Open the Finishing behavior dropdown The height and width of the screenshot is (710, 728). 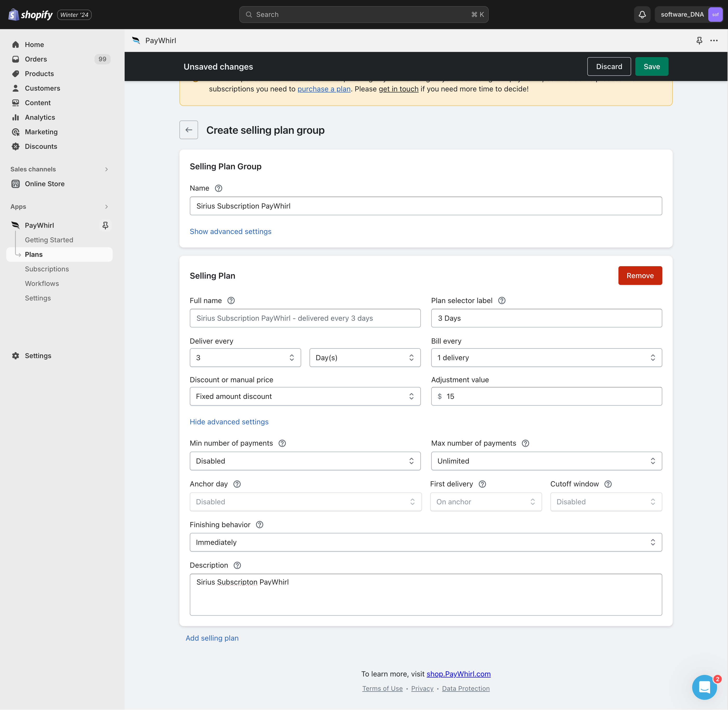click(426, 542)
